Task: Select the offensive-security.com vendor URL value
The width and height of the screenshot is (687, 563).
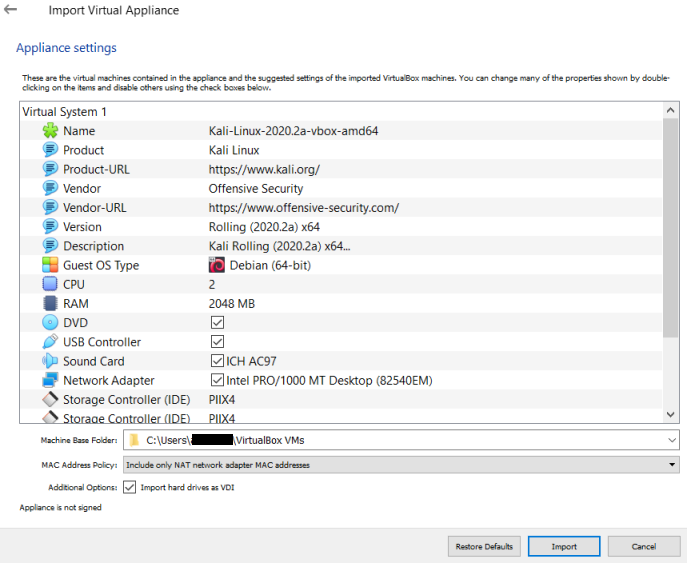Action: tap(304, 208)
